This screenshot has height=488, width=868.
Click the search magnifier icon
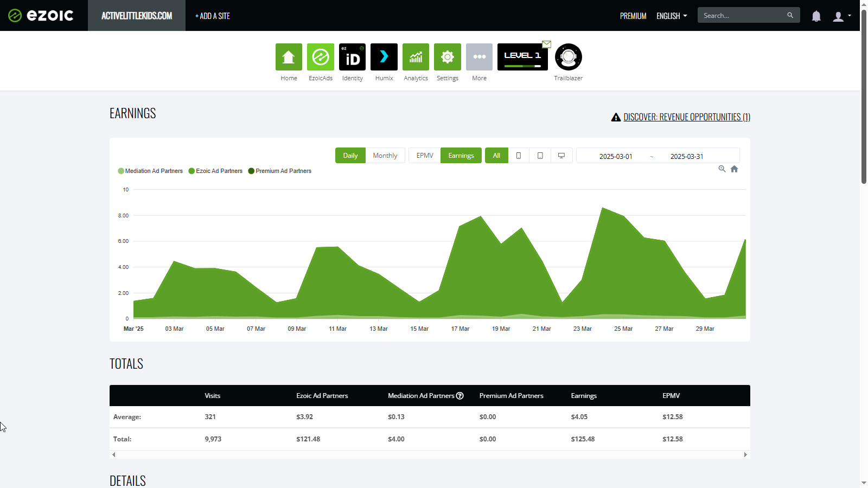790,15
